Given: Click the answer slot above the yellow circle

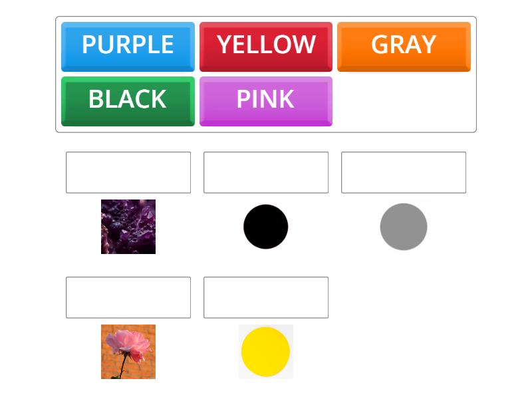Looking at the screenshot, I should tap(266, 297).
